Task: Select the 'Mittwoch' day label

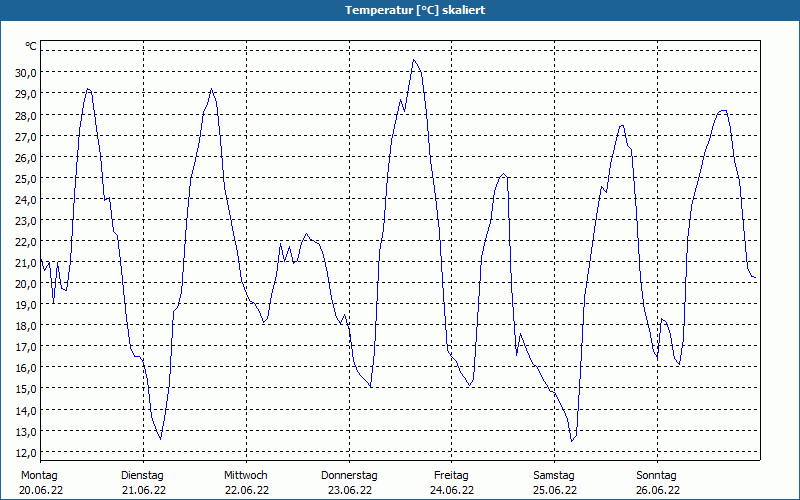Action: click(245, 475)
